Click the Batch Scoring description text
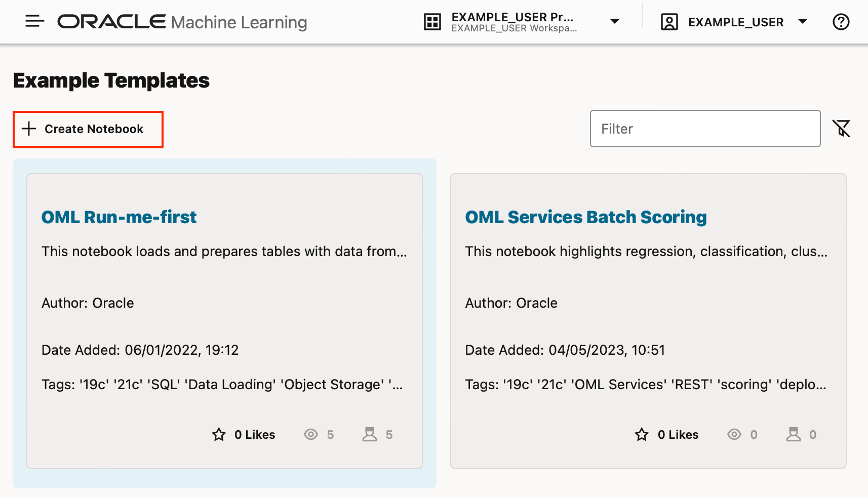Viewport: 868px width, 498px height. [647, 251]
